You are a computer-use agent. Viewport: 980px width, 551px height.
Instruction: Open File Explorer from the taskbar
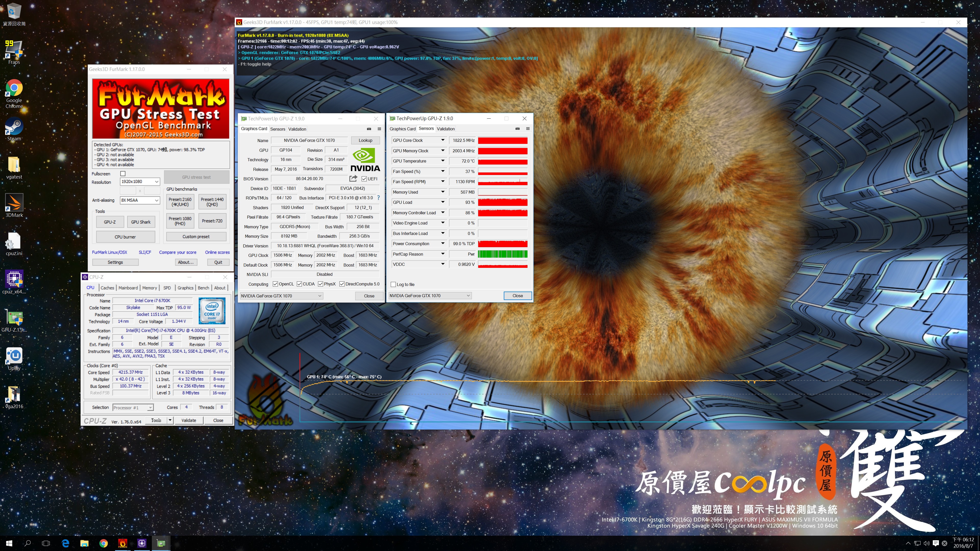[x=84, y=543]
